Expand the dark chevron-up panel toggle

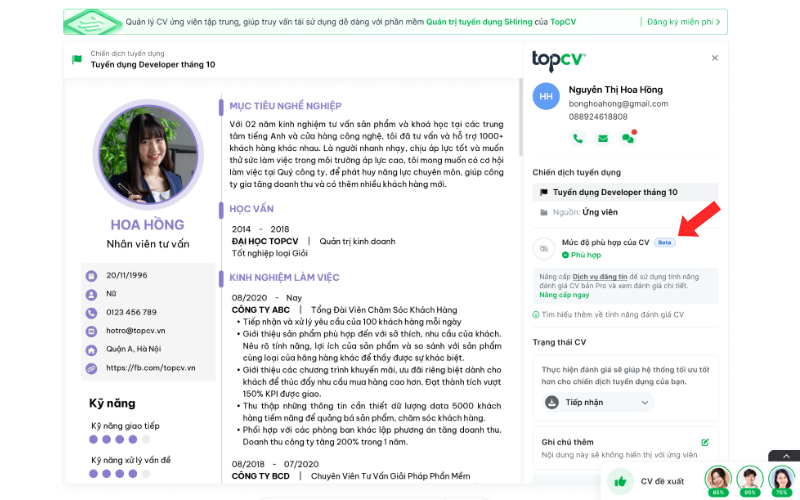click(x=786, y=456)
